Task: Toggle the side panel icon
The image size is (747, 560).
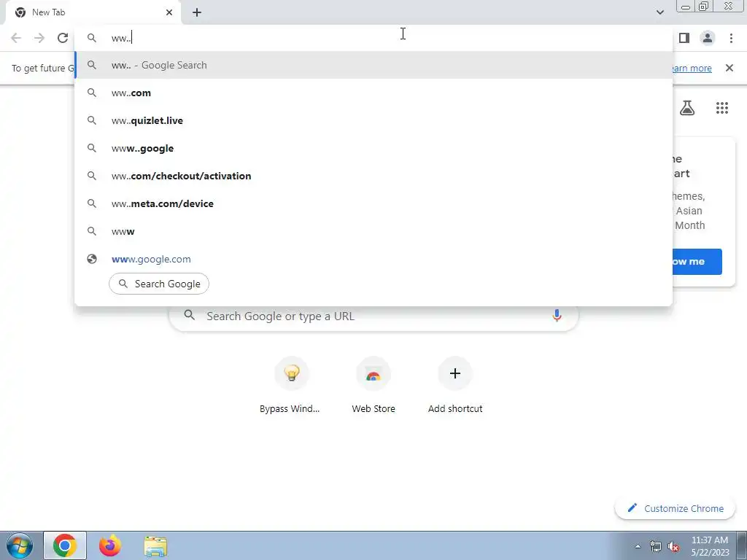Action: [x=684, y=38]
